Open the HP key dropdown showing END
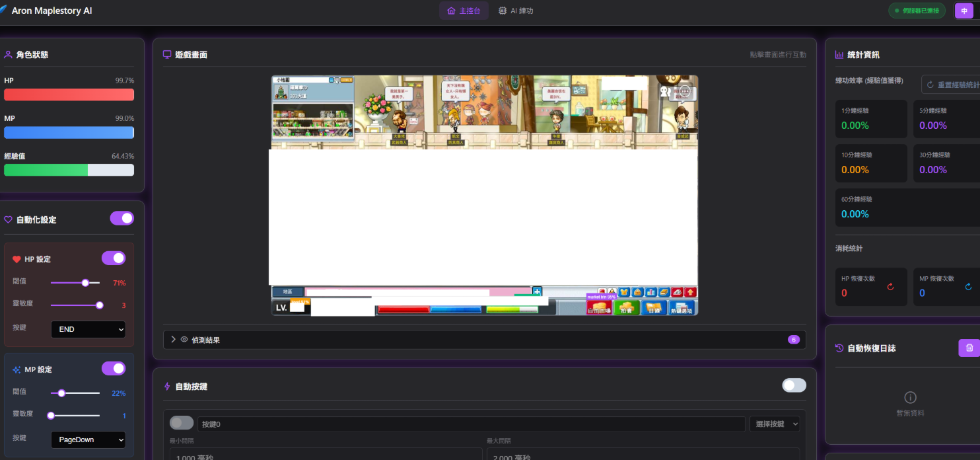This screenshot has height=460, width=980. point(88,329)
